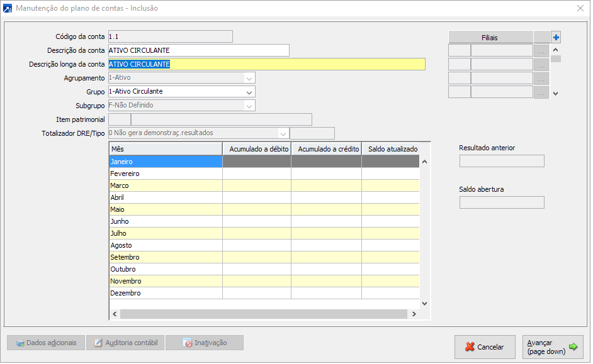Click Avançar (page down) button
The width and height of the screenshot is (593, 364).
[x=552, y=347]
